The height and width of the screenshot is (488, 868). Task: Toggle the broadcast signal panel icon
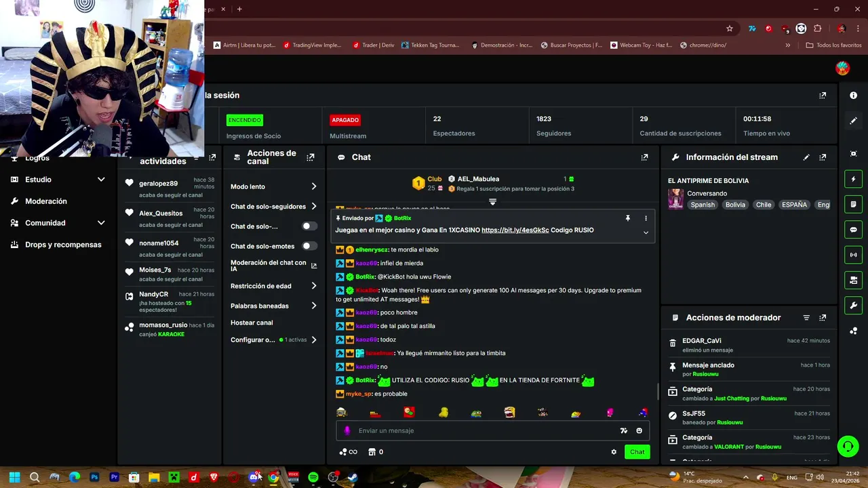[853, 255]
